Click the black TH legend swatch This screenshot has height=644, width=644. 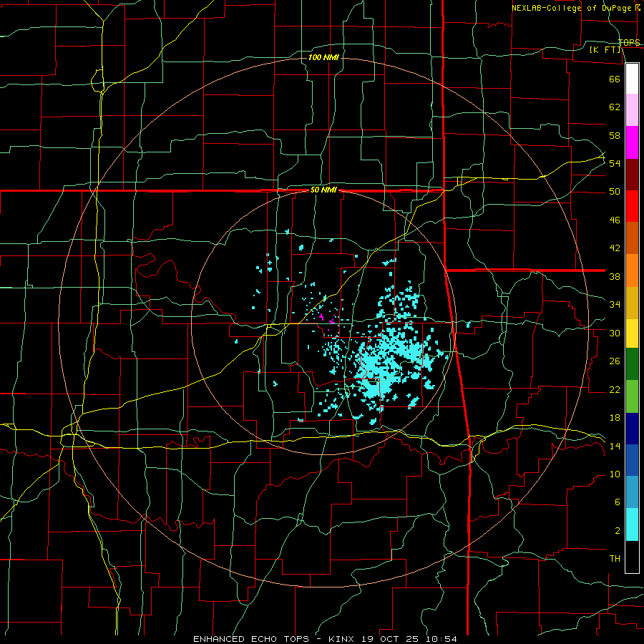632,557
